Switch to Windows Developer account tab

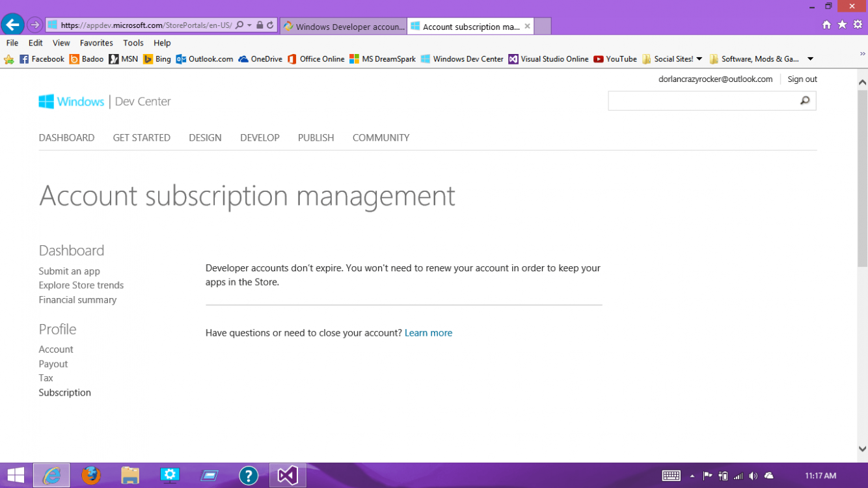pyautogui.click(x=344, y=27)
